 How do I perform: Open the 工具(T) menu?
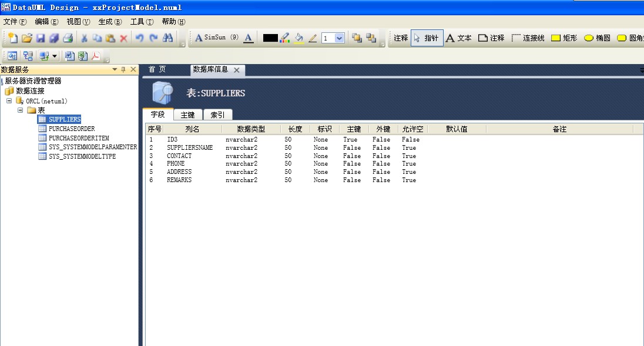[x=142, y=22]
